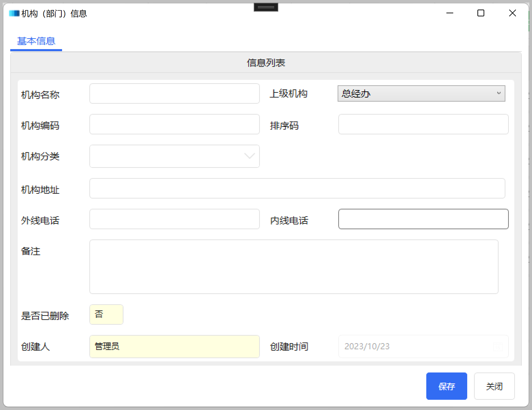Click the 创建时间 date field 2023/10/23
Viewport: 532px width, 410px height.
[424, 347]
